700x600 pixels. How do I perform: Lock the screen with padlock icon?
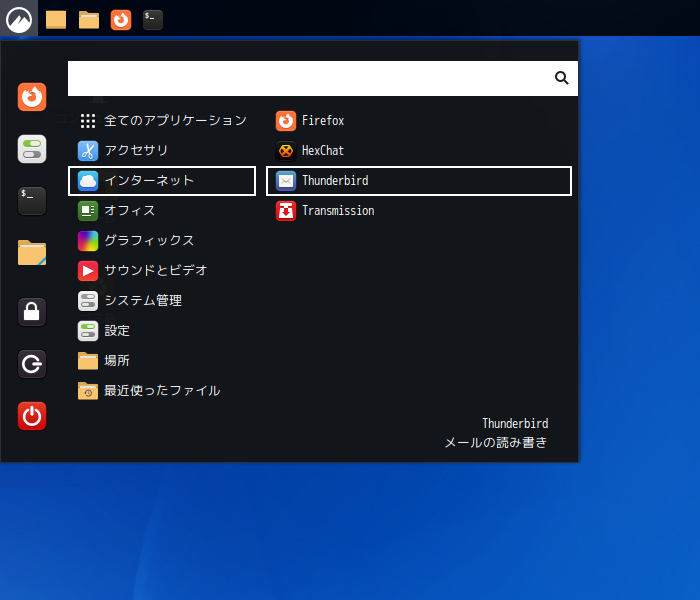point(32,312)
